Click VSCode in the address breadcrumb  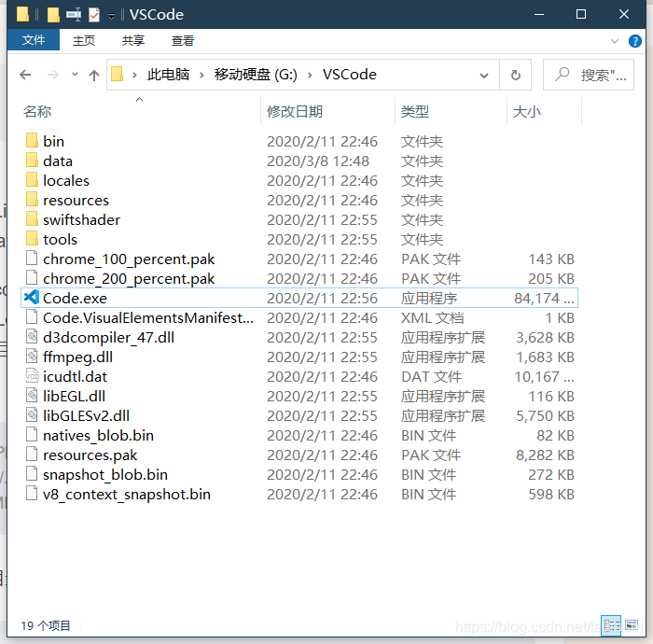pyautogui.click(x=350, y=75)
